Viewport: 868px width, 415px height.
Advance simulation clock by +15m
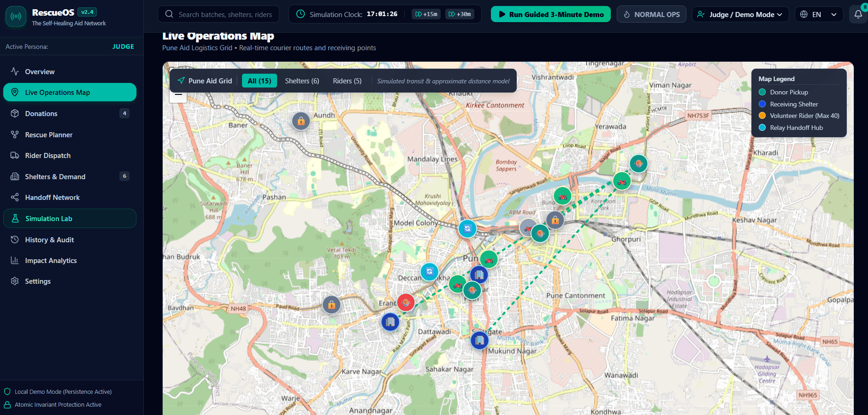[x=426, y=14]
